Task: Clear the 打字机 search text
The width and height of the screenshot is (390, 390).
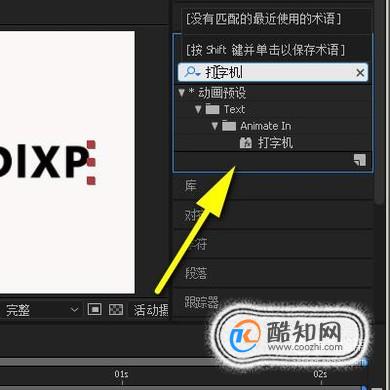Action: click(x=360, y=72)
